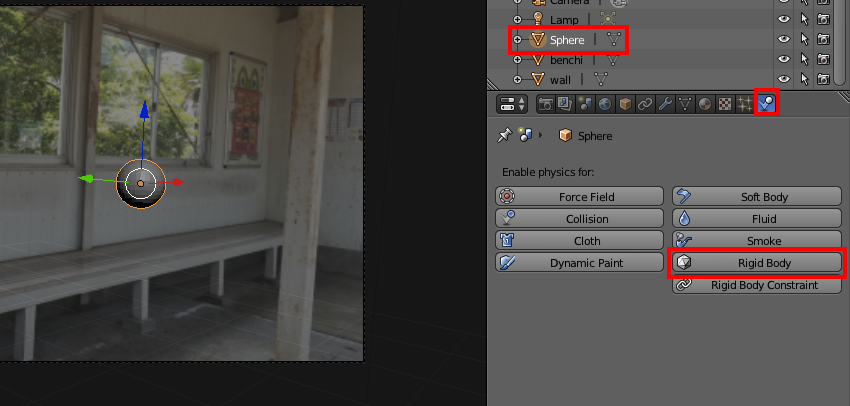Toggle render camera icon for benchi
The height and width of the screenshot is (406, 850).
click(x=823, y=59)
